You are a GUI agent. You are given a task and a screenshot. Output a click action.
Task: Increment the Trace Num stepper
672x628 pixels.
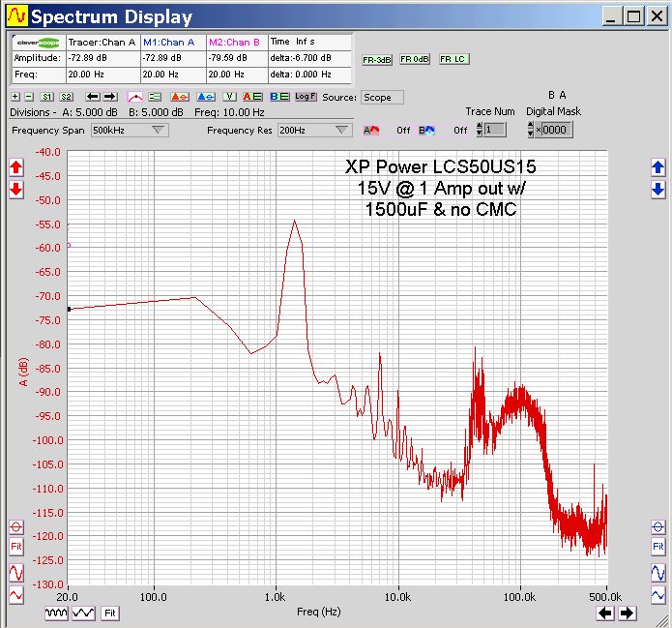(x=480, y=127)
